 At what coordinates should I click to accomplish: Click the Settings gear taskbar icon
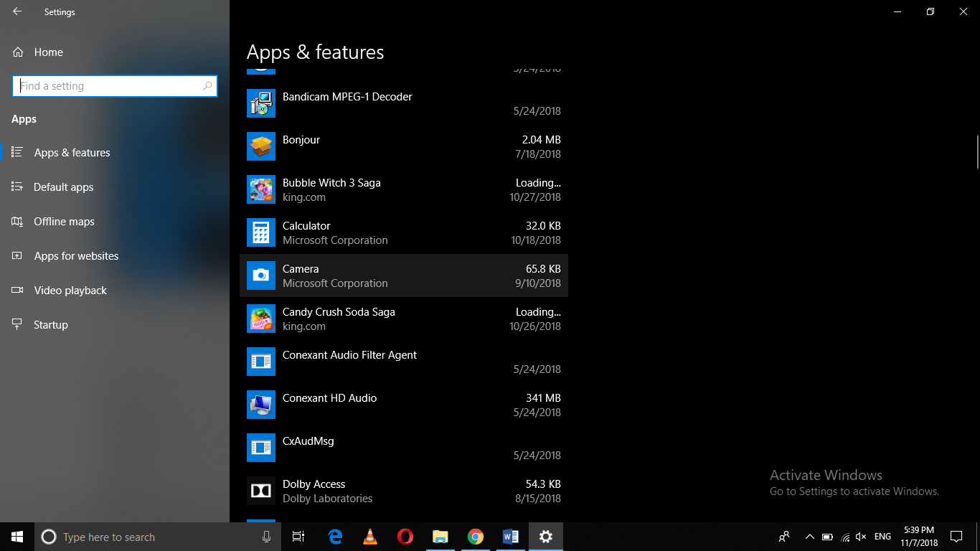click(546, 537)
